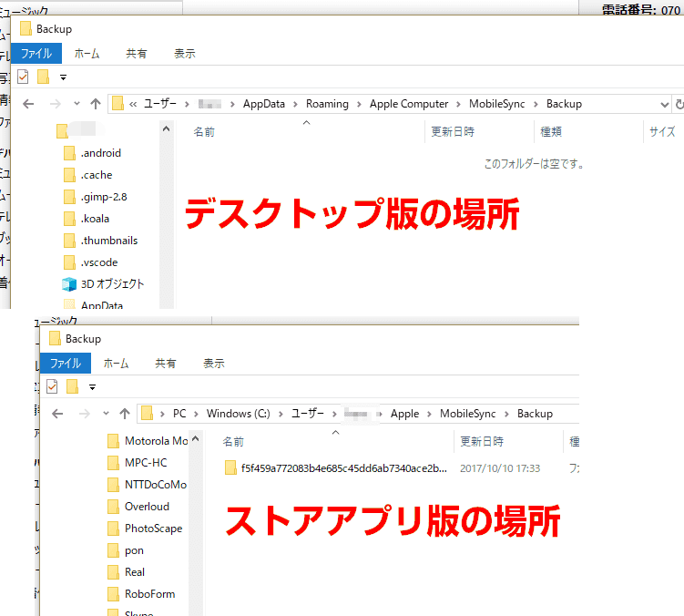Go up one folder in bottom window
Viewport: 684px width, 616px height.
[125, 414]
